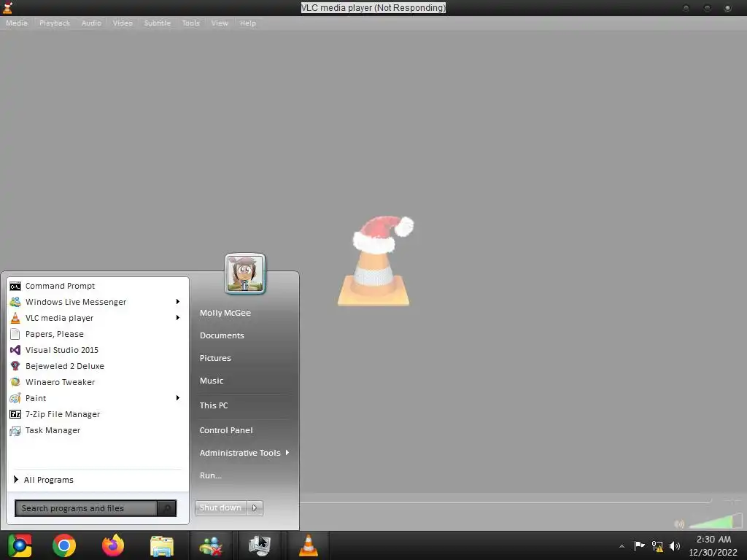The height and width of the screenshot is (560, 747).
Task: Adjust the VLC volume slider
Action: coord(716,521)
